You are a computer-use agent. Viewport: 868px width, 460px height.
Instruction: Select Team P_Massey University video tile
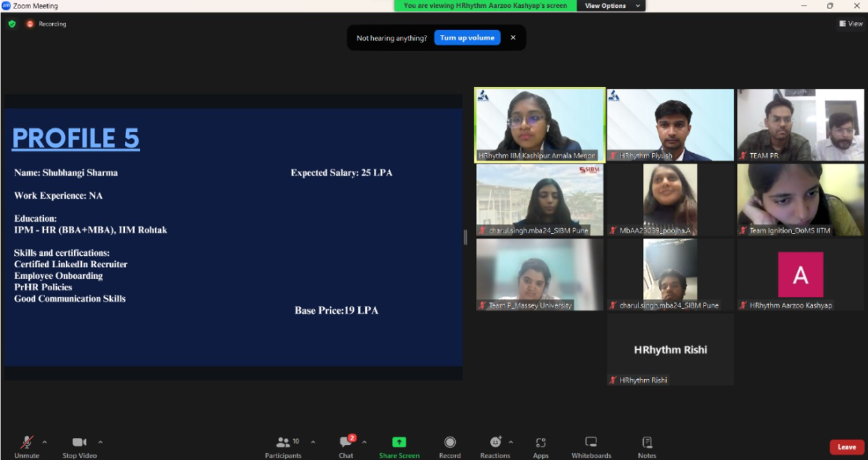[539, 275]
